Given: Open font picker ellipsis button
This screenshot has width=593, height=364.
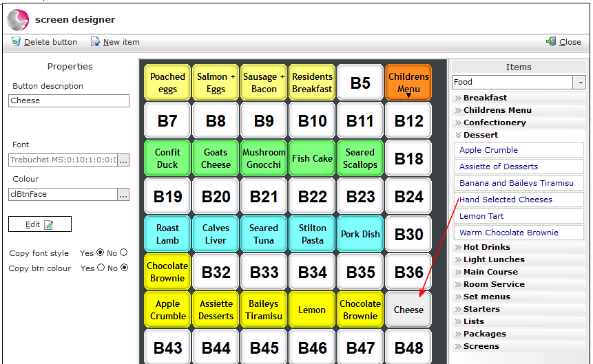Looking at the screenshot, I should point(123,160).
